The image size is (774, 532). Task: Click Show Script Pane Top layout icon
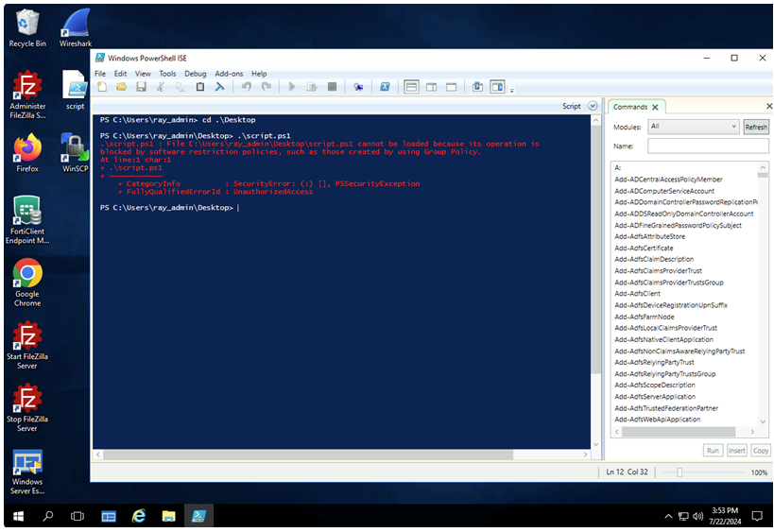point(411,87)
